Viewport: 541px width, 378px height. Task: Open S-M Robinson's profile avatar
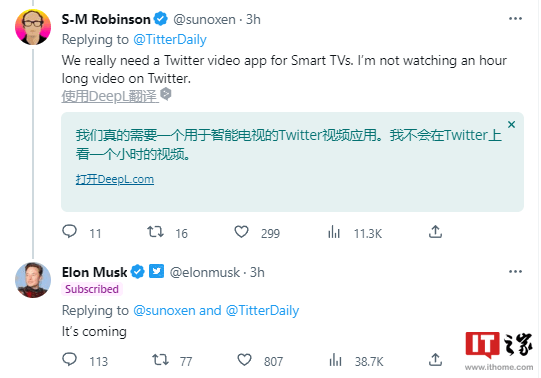(x=33, y=27)
